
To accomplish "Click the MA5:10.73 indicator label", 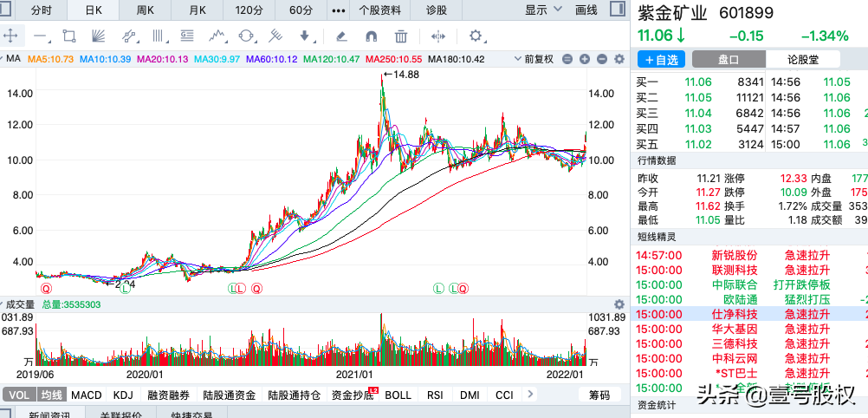I will click(51, 59).
